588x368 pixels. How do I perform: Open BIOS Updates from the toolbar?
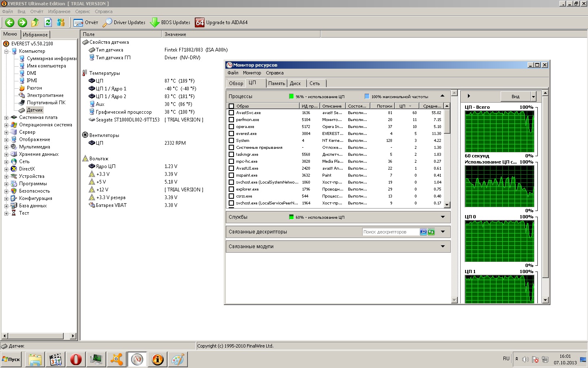[x=170, y=22]
